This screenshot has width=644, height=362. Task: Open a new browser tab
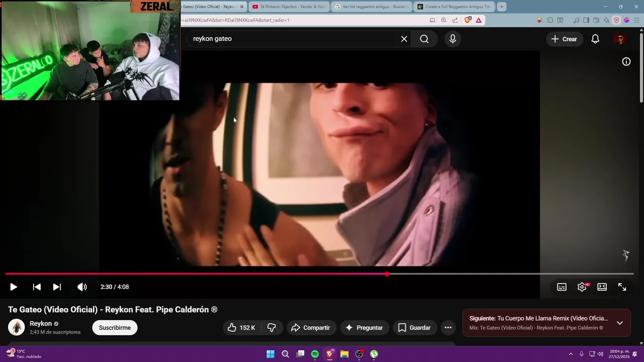502,7
